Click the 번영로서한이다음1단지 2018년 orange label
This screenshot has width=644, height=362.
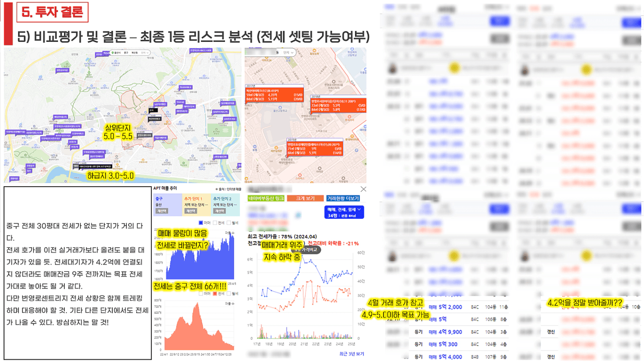338,104
